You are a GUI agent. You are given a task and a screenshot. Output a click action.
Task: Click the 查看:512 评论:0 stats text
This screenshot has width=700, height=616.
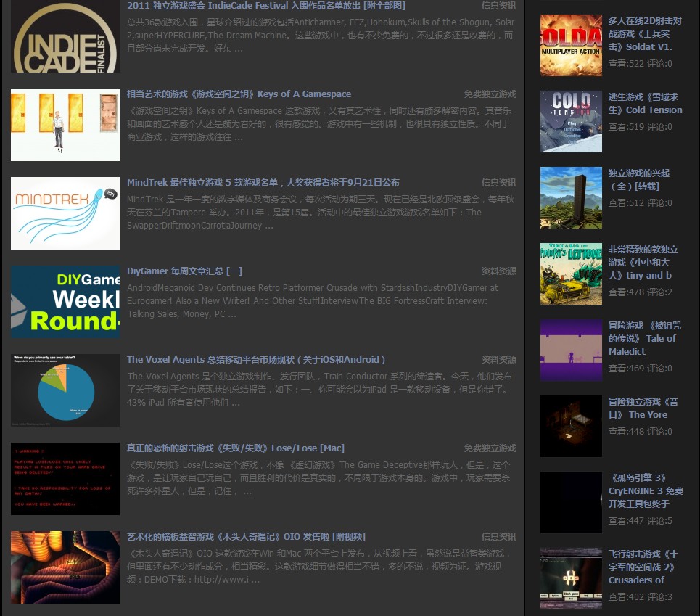pos(641,203)
